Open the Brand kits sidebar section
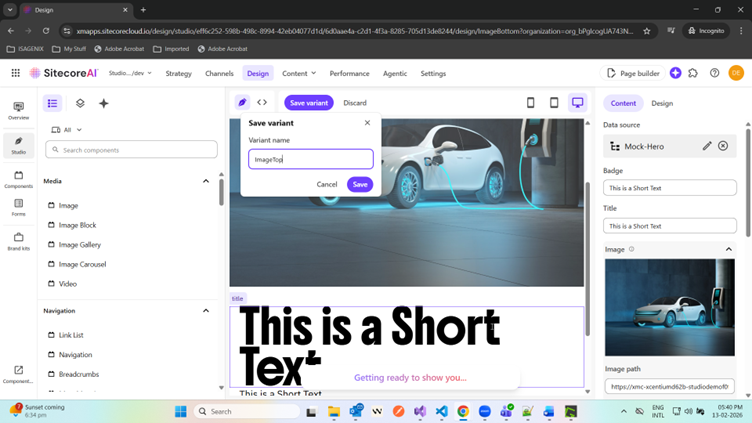Viewport: 752px width, 423px height. click(x=18, y=242)
